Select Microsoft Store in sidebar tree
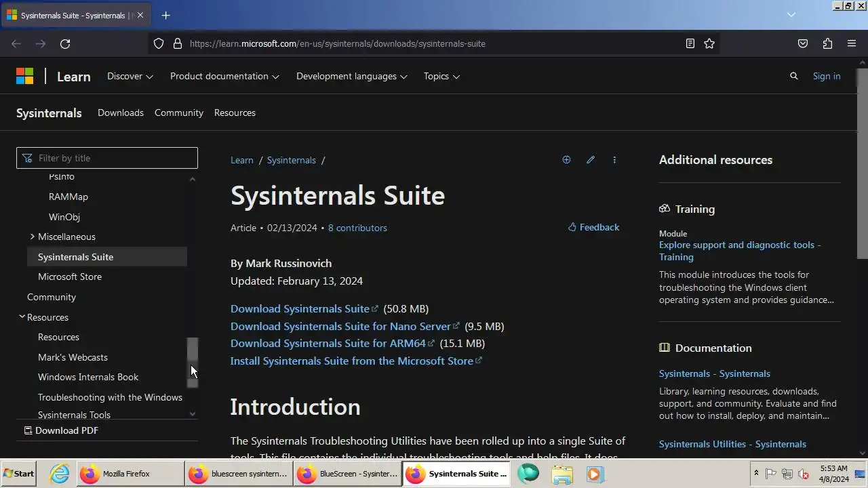This screenshot has height=488, width=868. [x=70, y=277]
